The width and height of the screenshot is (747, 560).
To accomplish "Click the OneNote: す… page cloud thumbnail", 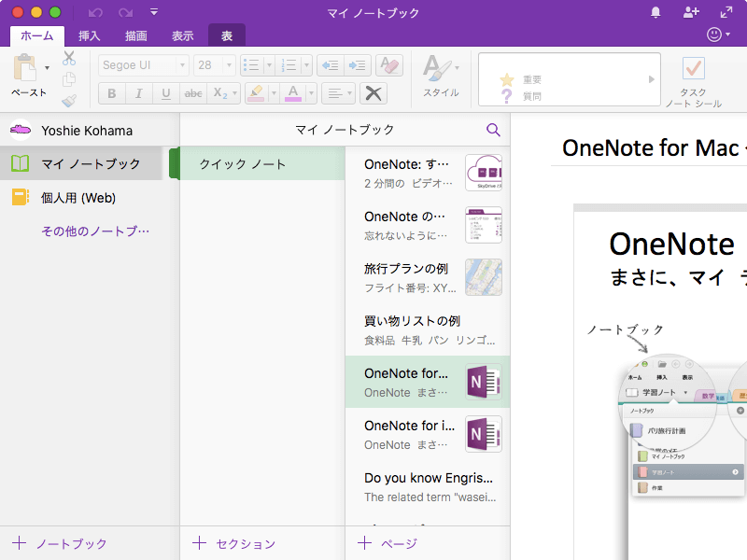I will 484,173.
